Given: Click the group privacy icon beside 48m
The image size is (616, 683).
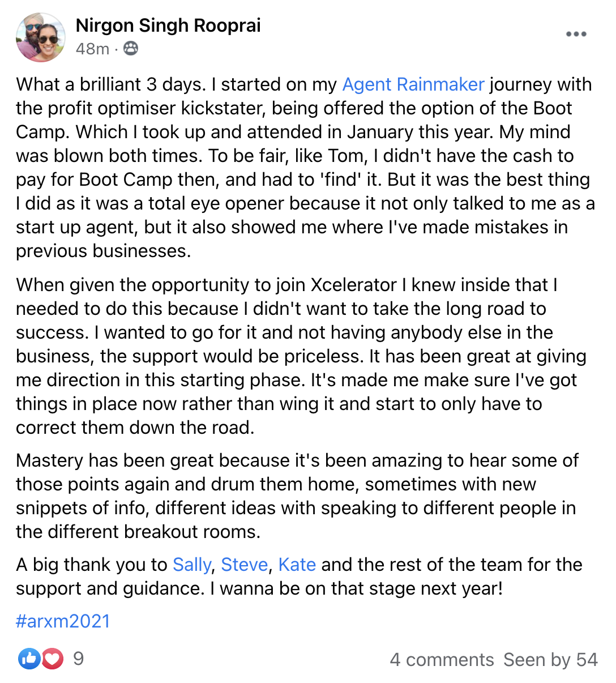Looking at the screenshot, I should point(131,49).
